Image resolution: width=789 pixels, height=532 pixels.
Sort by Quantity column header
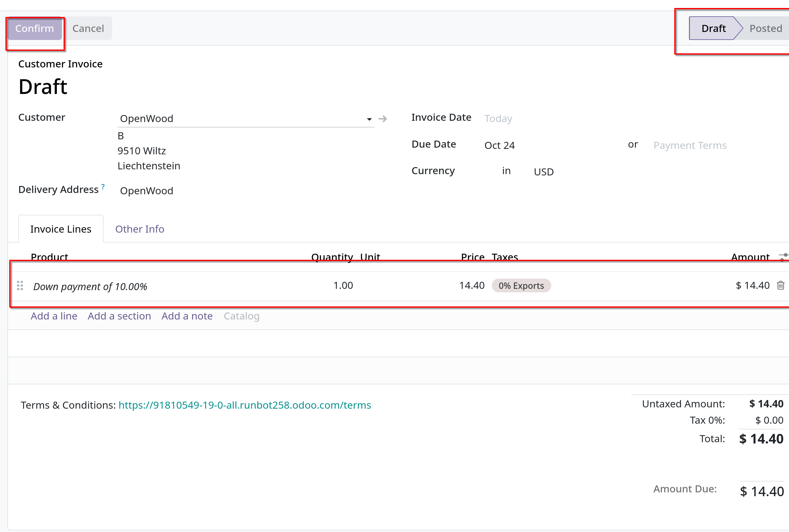pyautogui.click(x=332, y=257)
